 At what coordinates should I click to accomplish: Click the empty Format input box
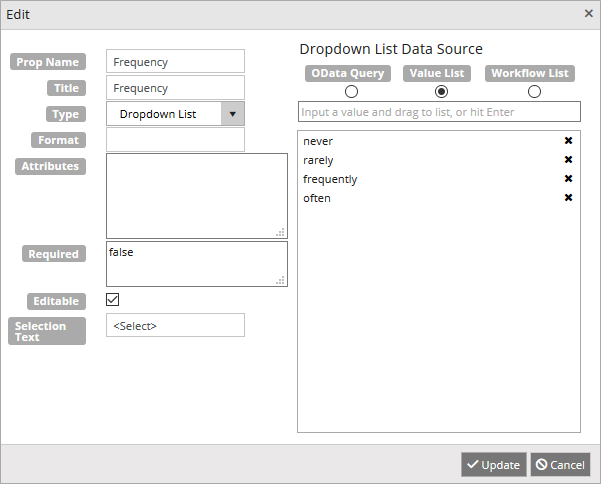(x=175, y=140)
